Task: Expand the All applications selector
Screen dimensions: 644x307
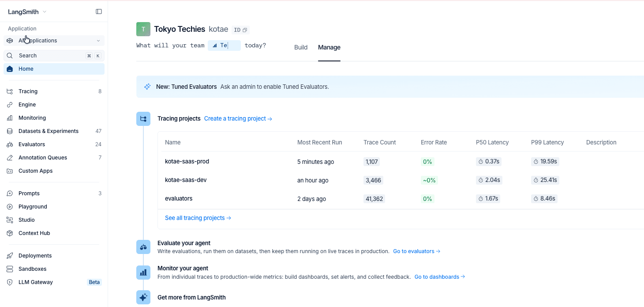Action: pos(54,41)
